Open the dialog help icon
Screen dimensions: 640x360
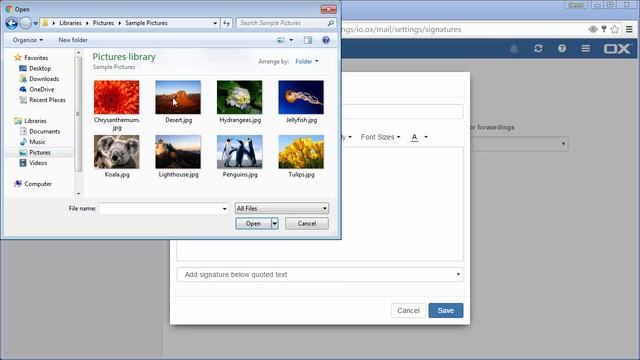tap(326, 40)
